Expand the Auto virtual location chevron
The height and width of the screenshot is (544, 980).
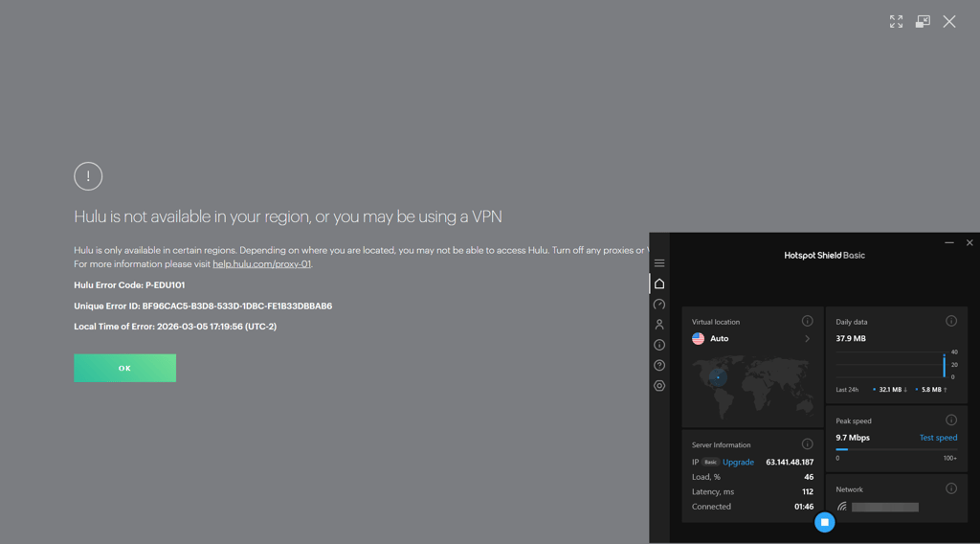(808, 338)
